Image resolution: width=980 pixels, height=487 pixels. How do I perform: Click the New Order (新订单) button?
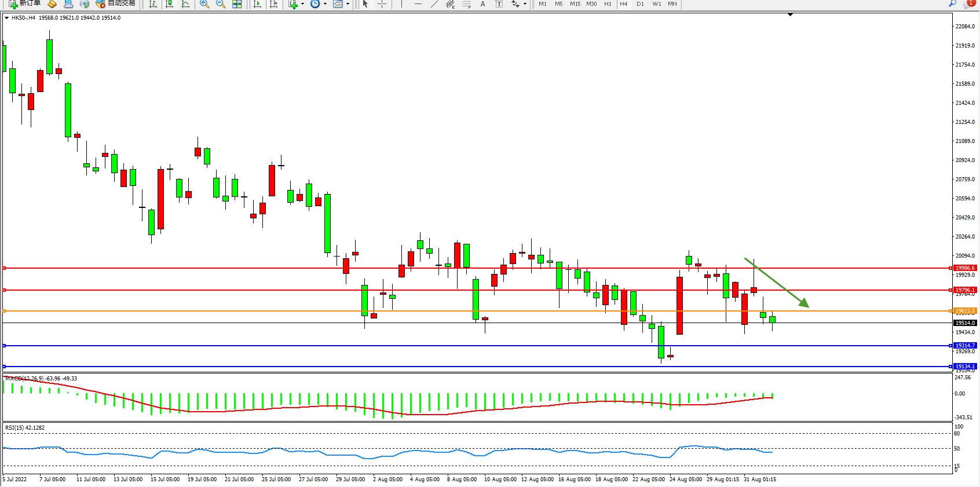click(x=24, y=3)
